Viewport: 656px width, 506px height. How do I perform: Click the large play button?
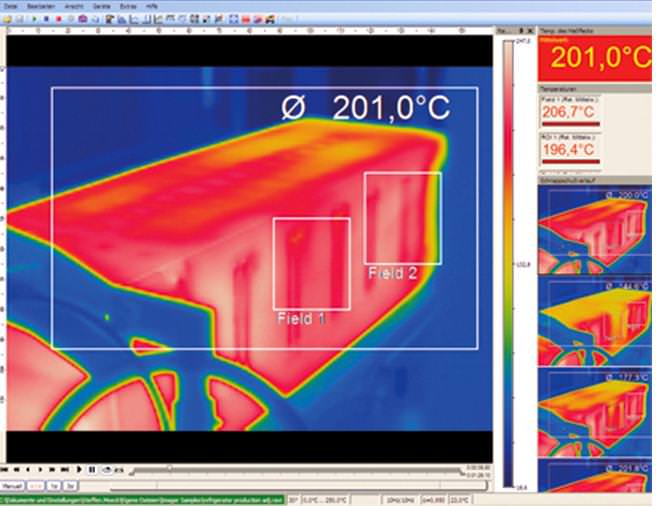click(x=79, y=470)
